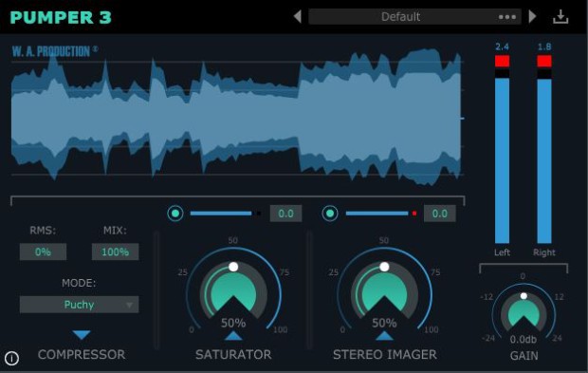Image resolution: width=588 pixels, height=373 pixels.
Task: Toggle the Saturator power button
Action: click(x=175, y=214)
